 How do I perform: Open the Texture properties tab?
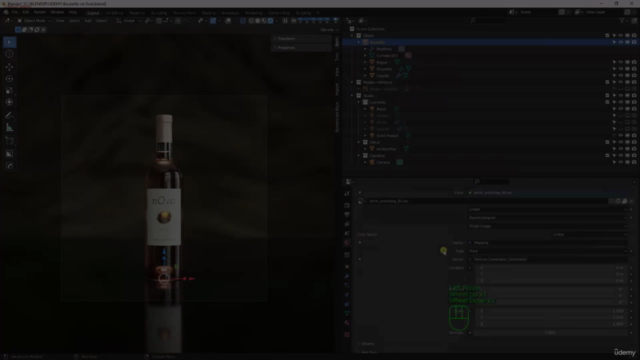coord(347,335)
